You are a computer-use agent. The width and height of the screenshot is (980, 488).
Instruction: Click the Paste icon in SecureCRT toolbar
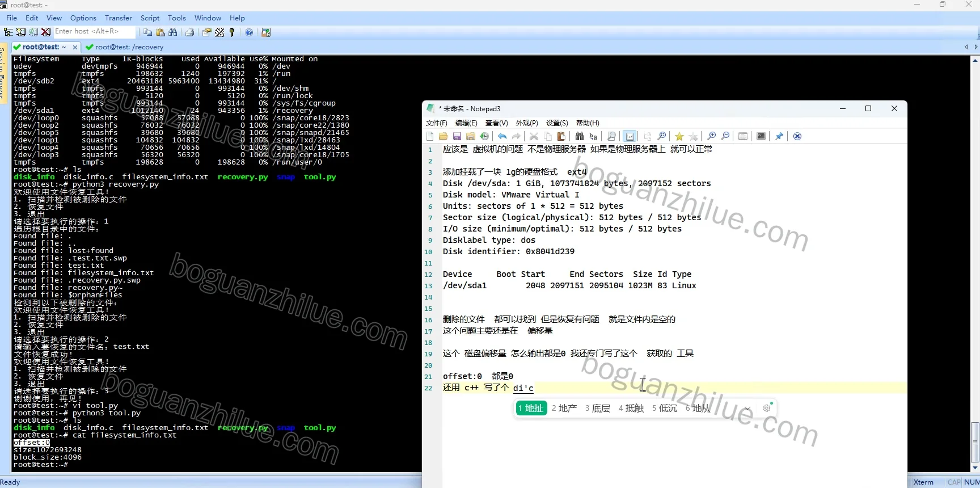pos(160,32)
